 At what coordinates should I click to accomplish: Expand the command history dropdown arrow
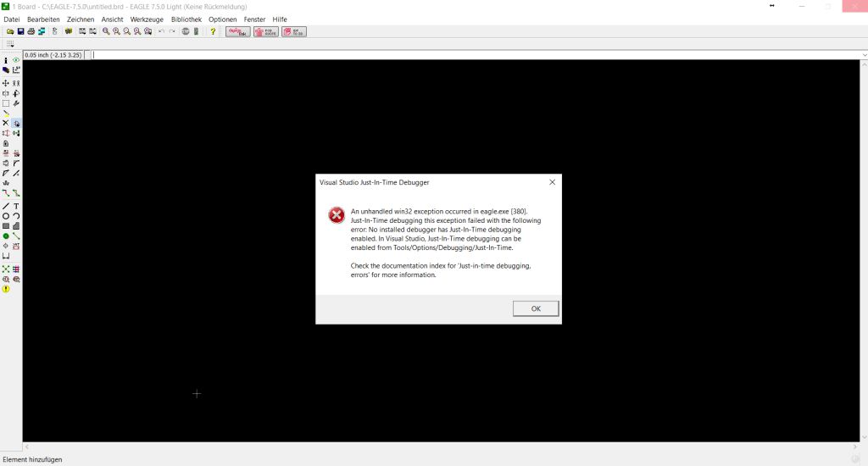tap(864, 55)
